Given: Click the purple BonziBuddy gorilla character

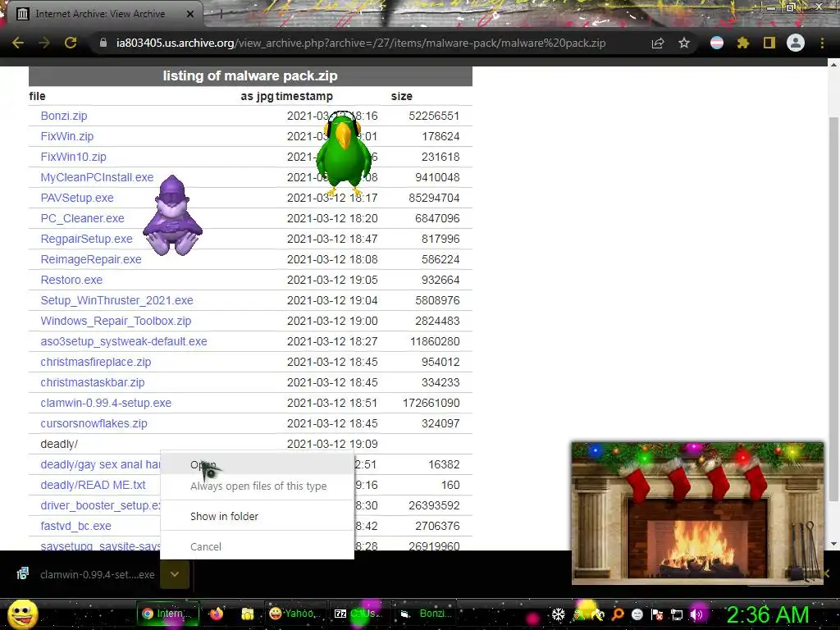Looking at the screenshot, I should tap(172, 216).
